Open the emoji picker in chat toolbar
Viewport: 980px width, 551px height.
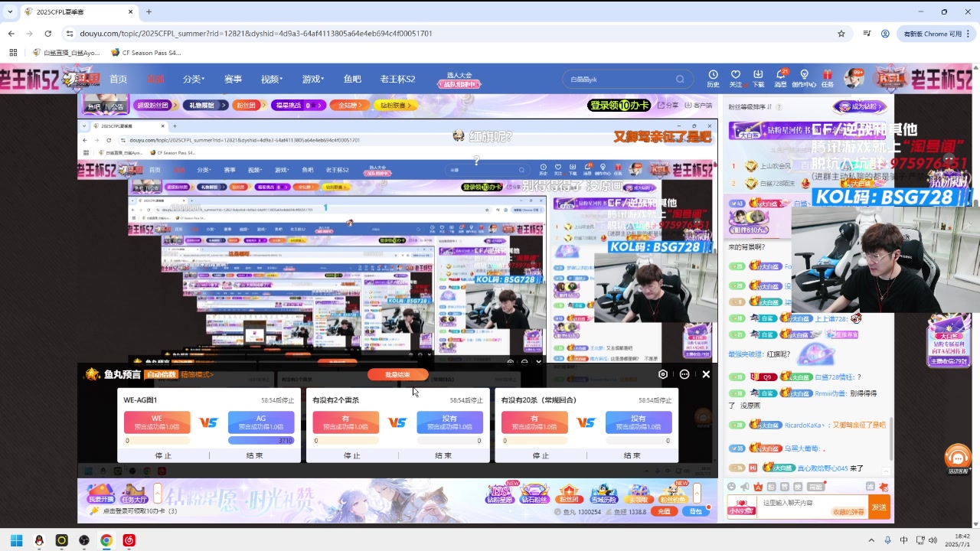[732, 487]
